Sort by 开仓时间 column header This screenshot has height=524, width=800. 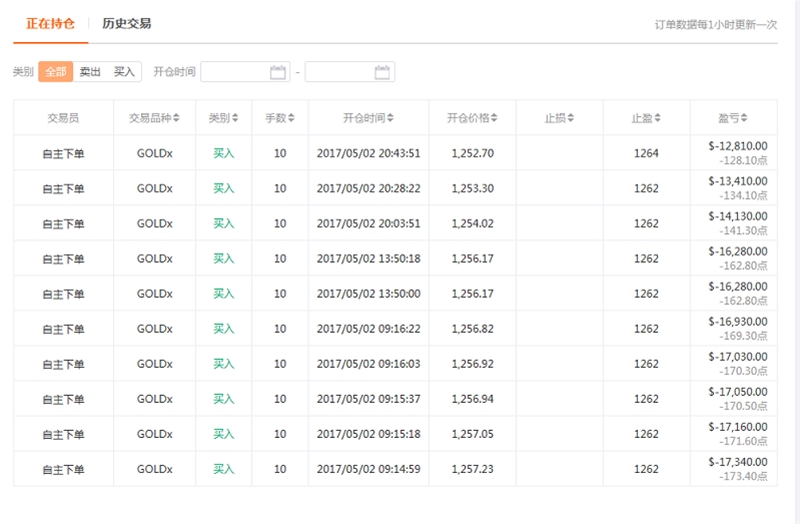368,118
